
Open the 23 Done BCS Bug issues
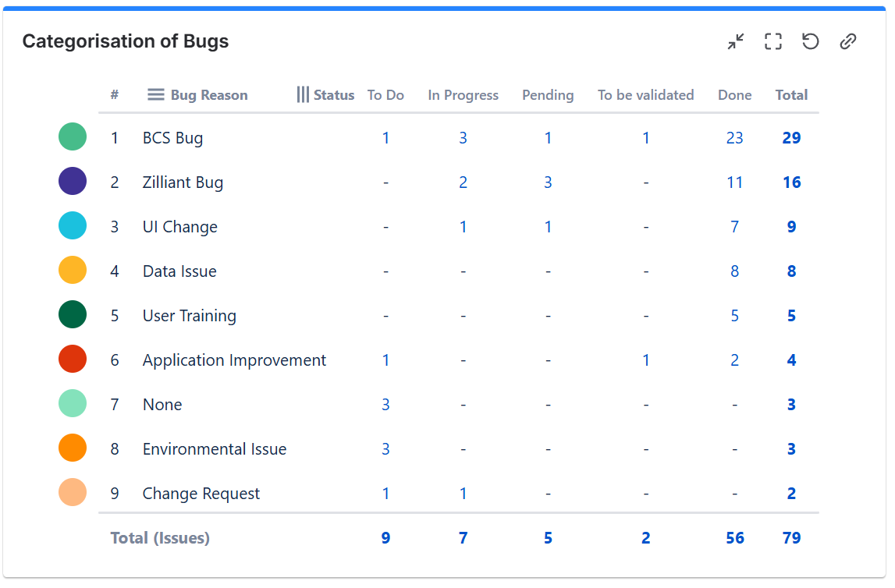[x=734, y=138]
